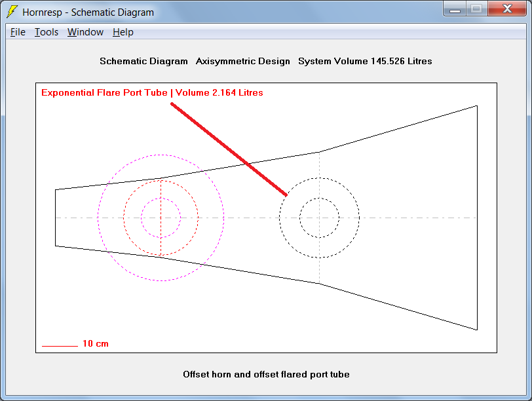Click the 'Offset horn and offset flared port tube' caption
532x401 pixels.
click(267, 374)
